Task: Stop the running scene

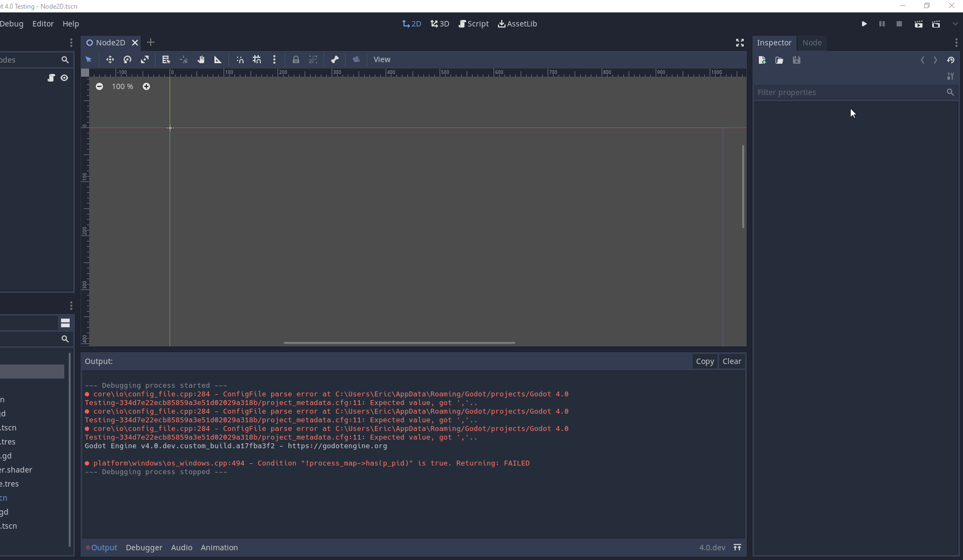Action: tap(899, 24)
